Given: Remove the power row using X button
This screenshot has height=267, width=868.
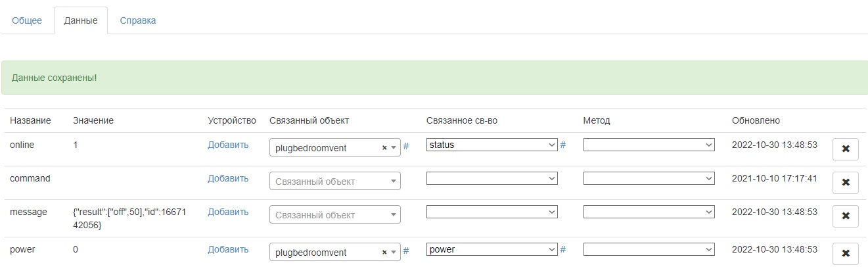Looking at the screenshot, I should click(x=845, y=253).
